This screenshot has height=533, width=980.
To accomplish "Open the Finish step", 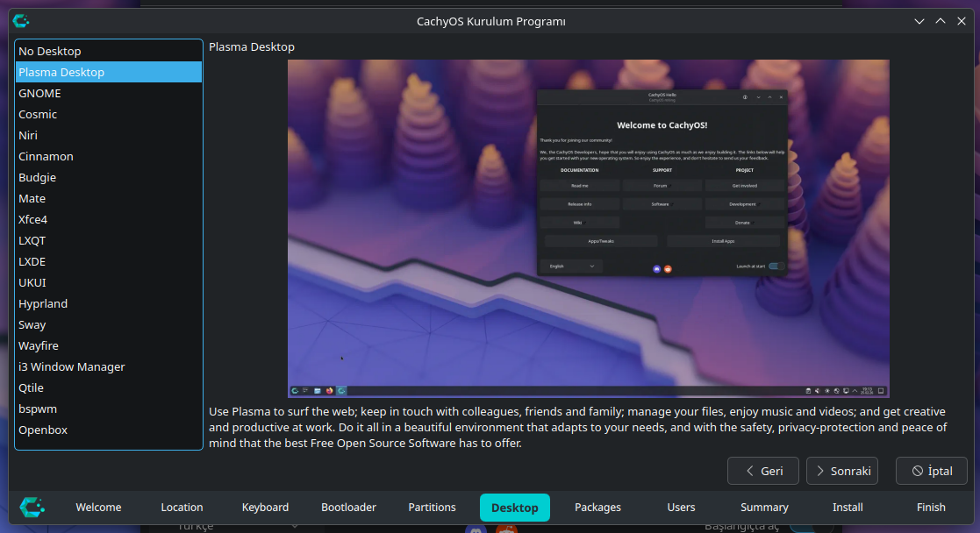I will [x=931, y=508].
